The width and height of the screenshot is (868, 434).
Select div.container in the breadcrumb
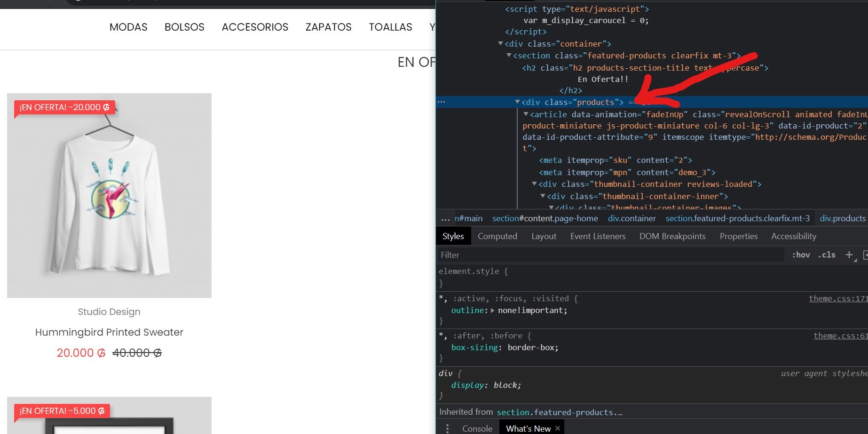[631, 218]
